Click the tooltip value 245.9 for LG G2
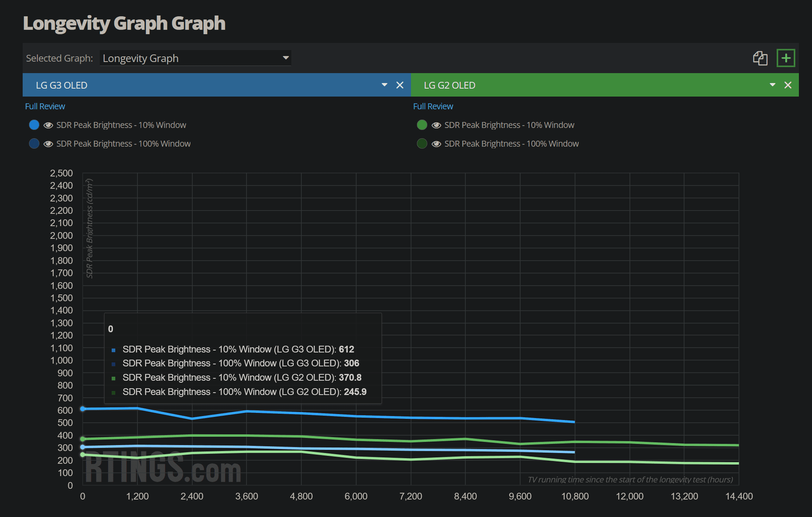The width and height of the screenshot is (812, 517). (x=355, y=392)
